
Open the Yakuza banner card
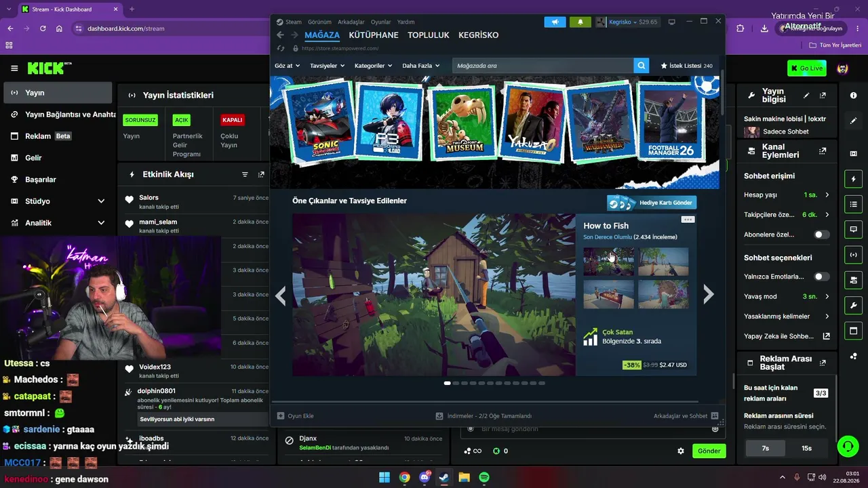[x=533, y=123]
